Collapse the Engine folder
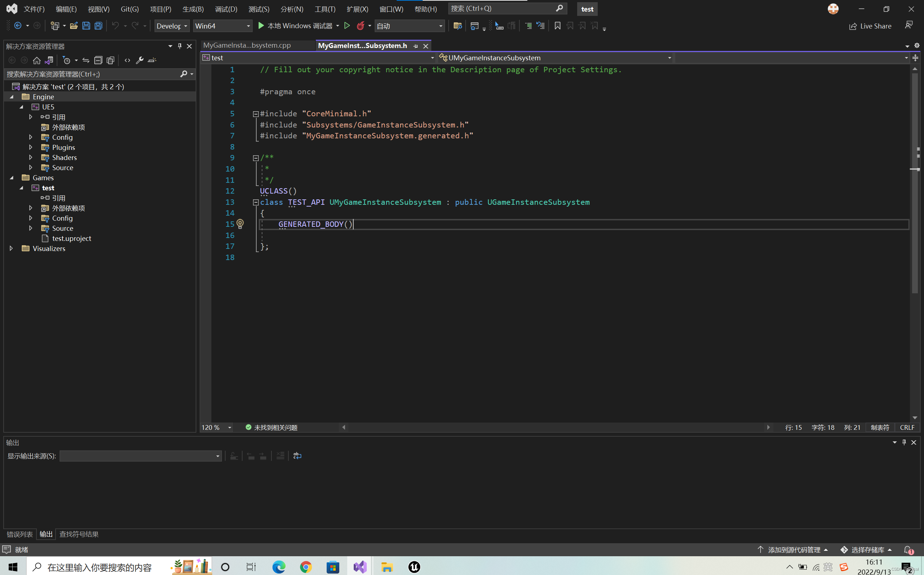 (x=12, y=97)
